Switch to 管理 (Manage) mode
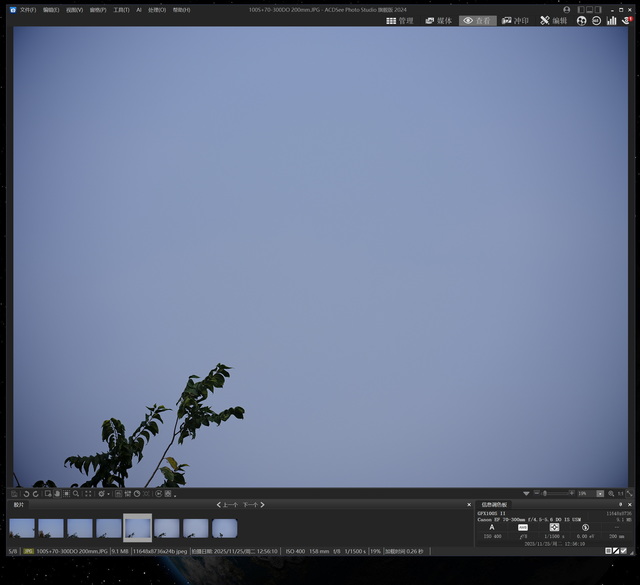Image resolution: width=640 pixels, height=585 pixels. point(399,20)
